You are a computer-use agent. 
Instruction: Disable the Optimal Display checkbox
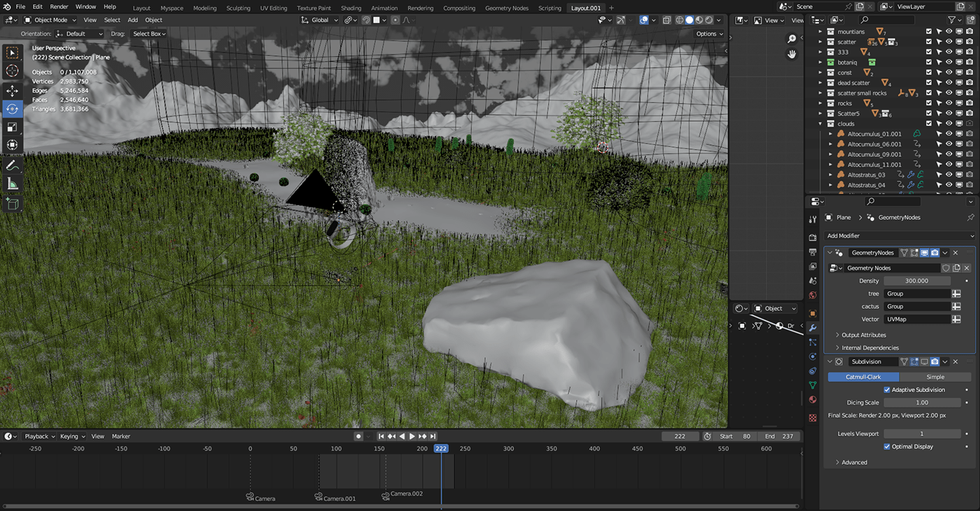(x=887, y=447)
